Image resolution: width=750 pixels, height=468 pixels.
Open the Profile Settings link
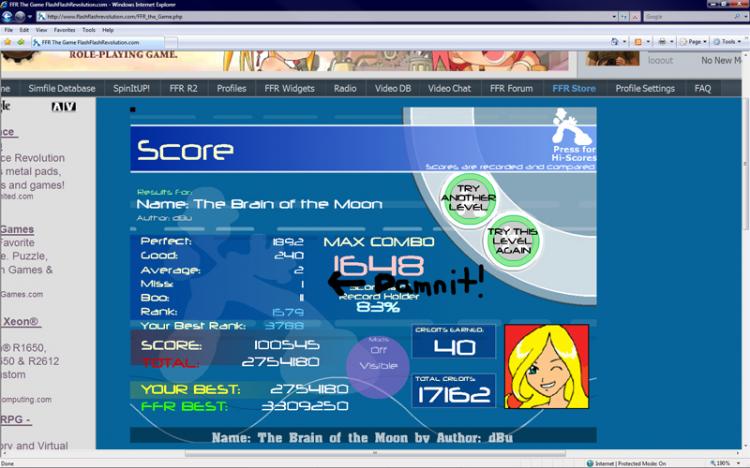tap(645, 88)
